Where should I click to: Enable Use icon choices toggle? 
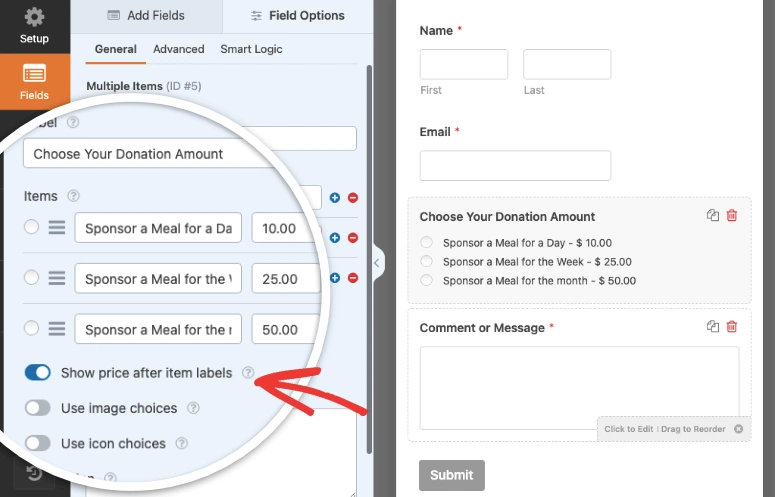point(38,443)
